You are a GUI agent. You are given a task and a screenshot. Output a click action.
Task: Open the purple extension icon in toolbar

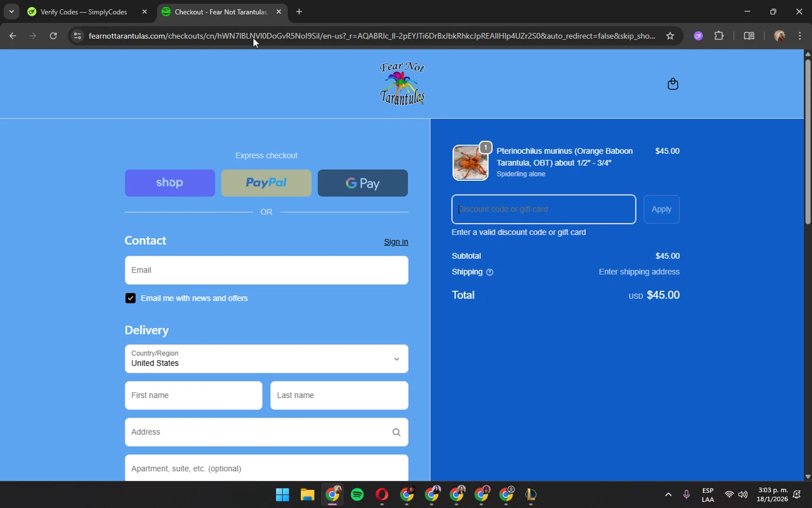(698, 36)
